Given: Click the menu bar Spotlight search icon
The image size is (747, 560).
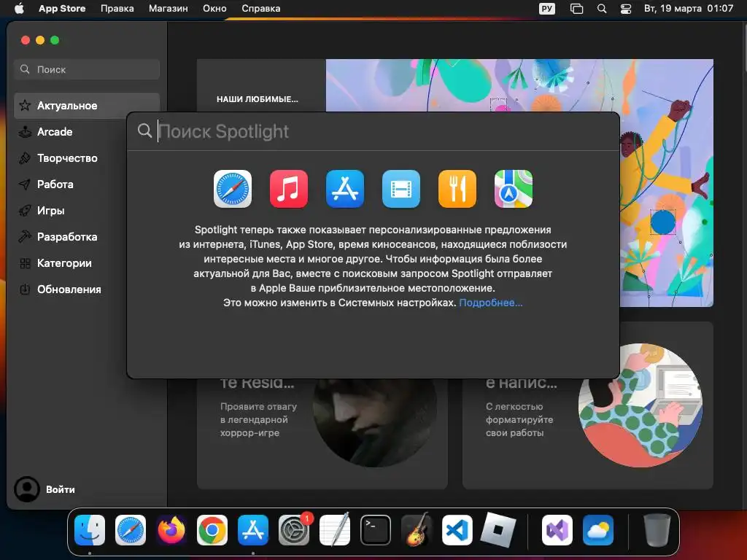Looking at the screenshot, I should click(602, 9).
